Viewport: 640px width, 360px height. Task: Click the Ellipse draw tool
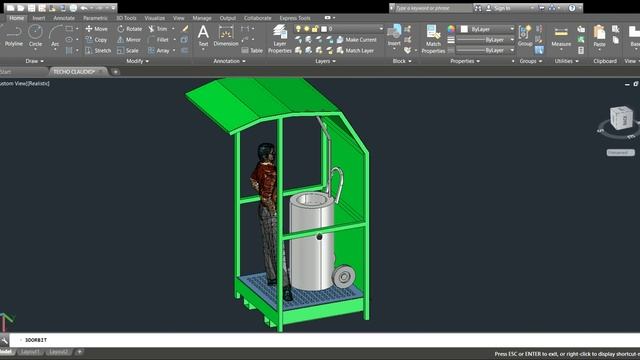69,40
